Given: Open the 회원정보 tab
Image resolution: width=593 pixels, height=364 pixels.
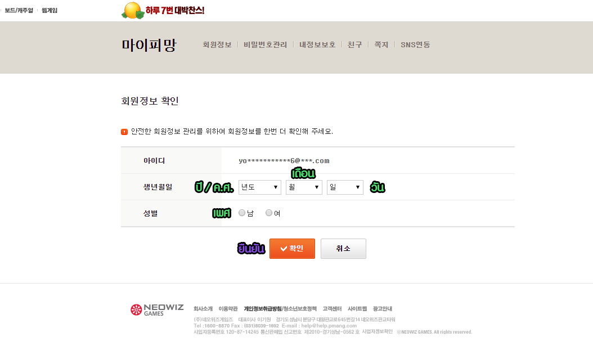Looking at the screenshot, I should (217, 45).
